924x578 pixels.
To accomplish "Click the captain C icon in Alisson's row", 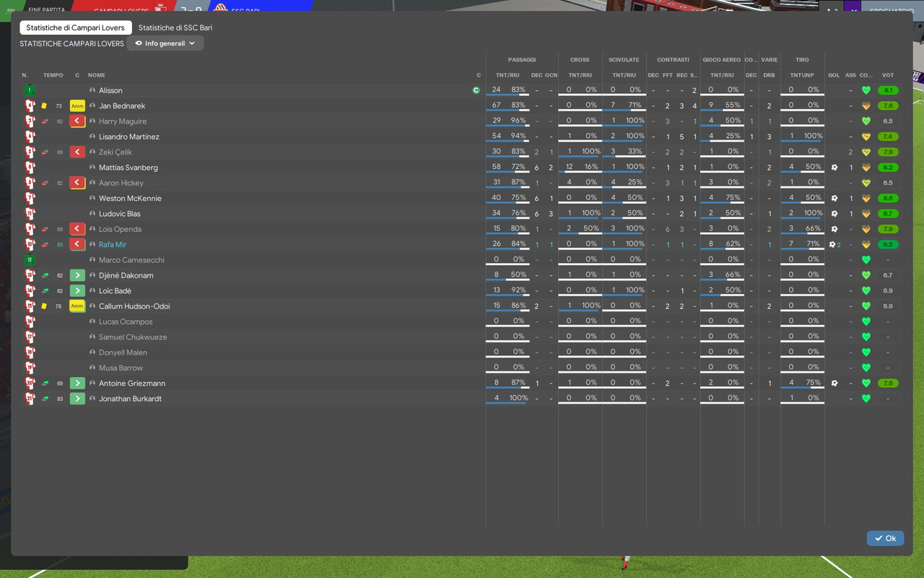I will point(476,90).
